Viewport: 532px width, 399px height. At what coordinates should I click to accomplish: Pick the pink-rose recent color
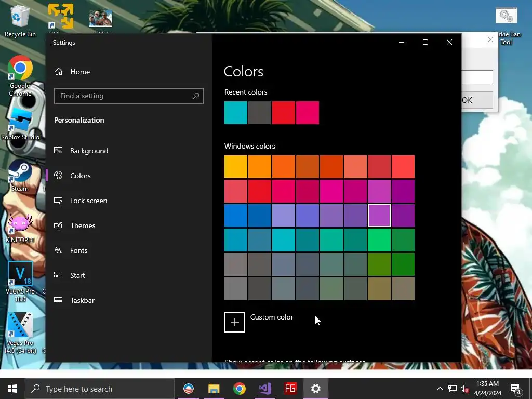308,113
